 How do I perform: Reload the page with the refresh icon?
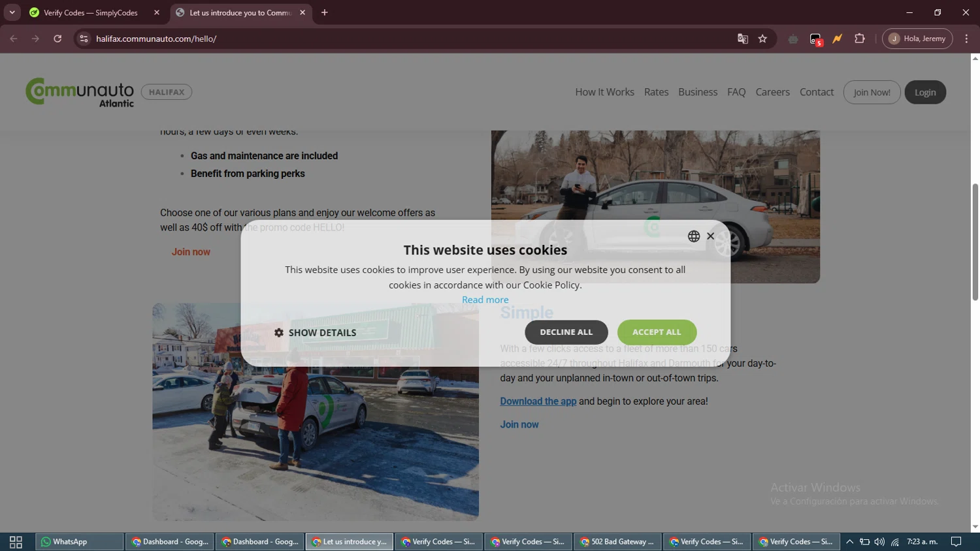[57, 39]
